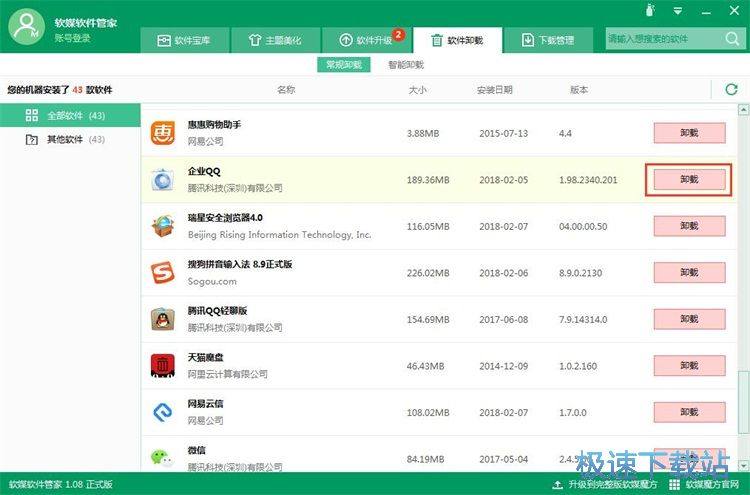Click the scrollbar down arrow
The height and width of the screenshot is (495, 750).
click(743, 465)
